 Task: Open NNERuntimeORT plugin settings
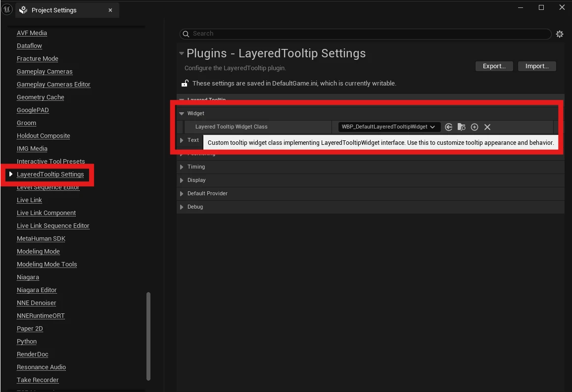41,315
